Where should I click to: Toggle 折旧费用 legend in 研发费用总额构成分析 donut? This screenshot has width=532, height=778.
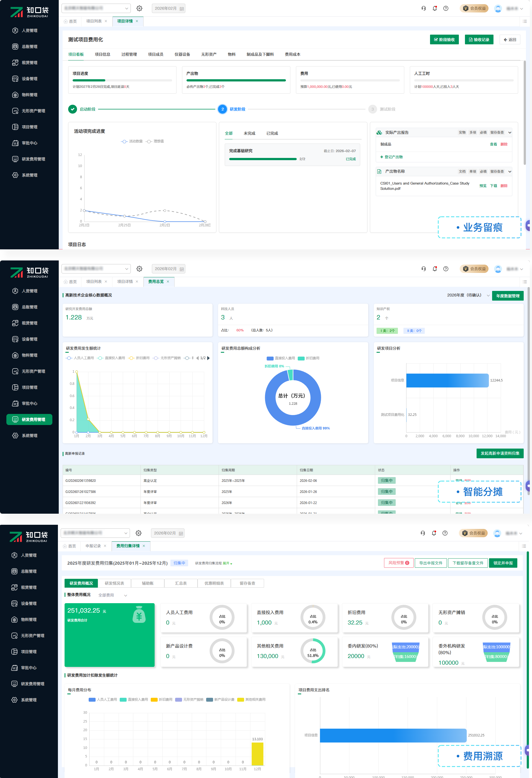(x=308, y=358)
